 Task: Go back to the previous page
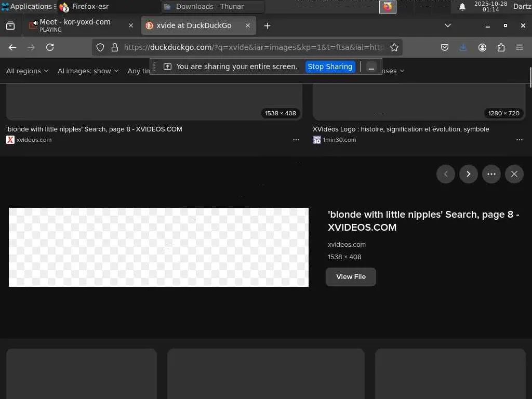pos(12,47)
